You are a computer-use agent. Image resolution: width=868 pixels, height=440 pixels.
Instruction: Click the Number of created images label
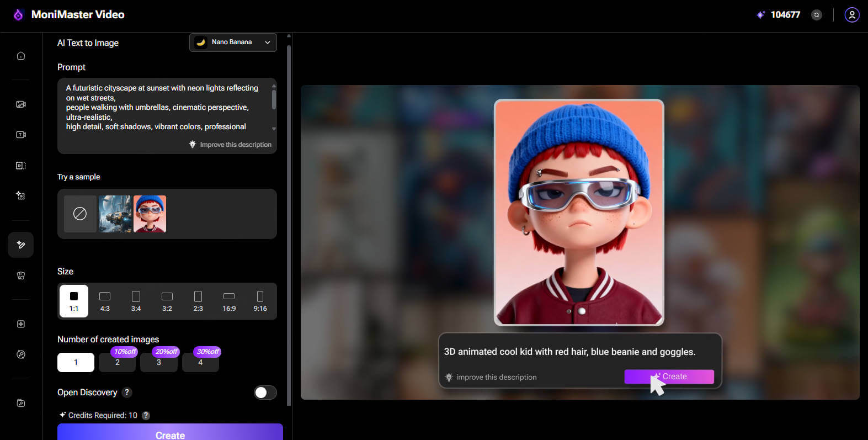click(108, 340)
